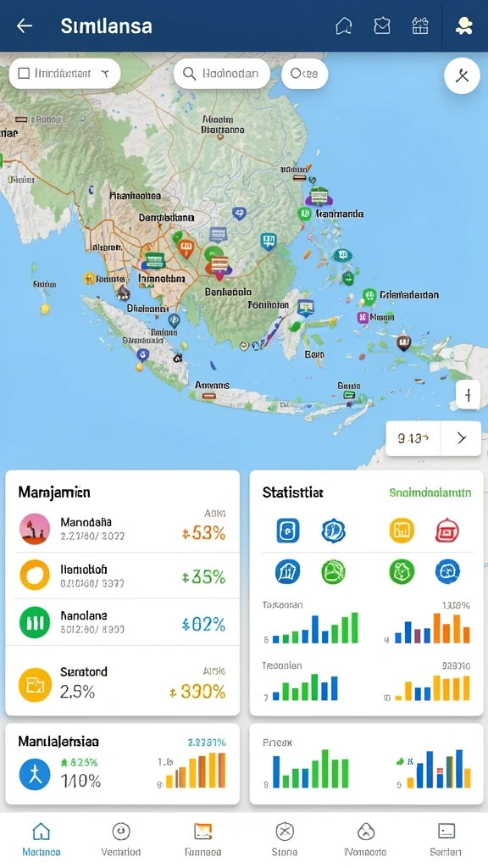
Task: Open the profile avatar icon in header
Action: point(463,26)
